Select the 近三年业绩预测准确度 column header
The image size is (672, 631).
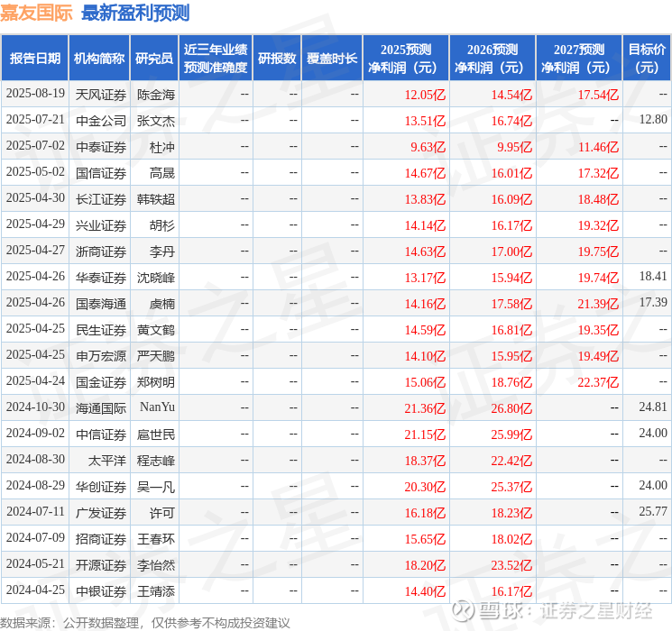pos(216,59)
